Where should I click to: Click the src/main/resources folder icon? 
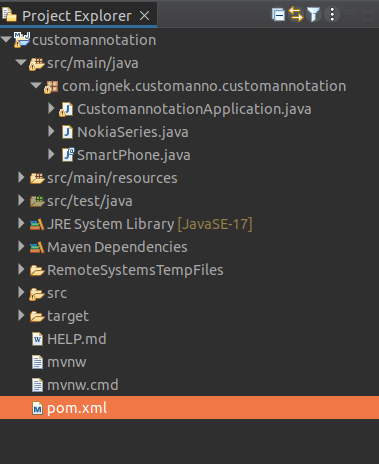[x=37, y=178]
